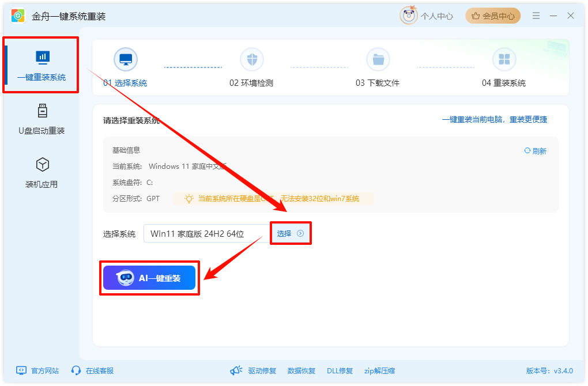Open the 会员中心 membership button
This screenshot has height=386, width=588.
click(493, 15)
